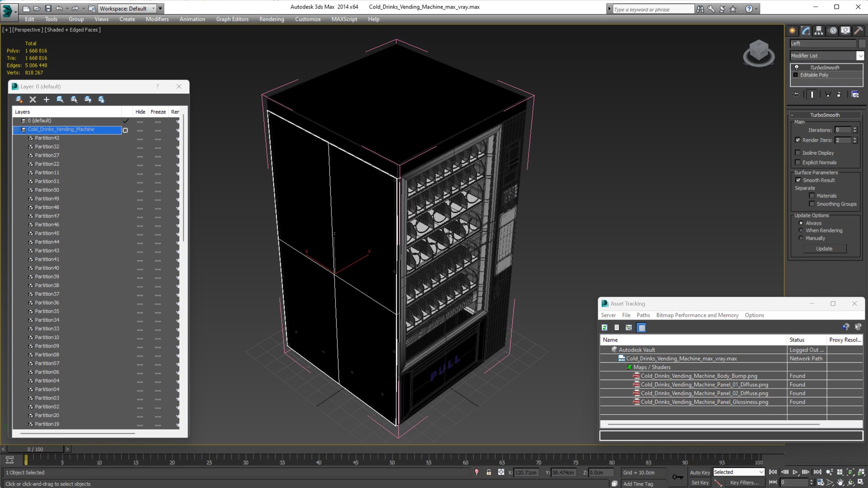Open the Hierarchy command panel tab

tap(819, 31)
